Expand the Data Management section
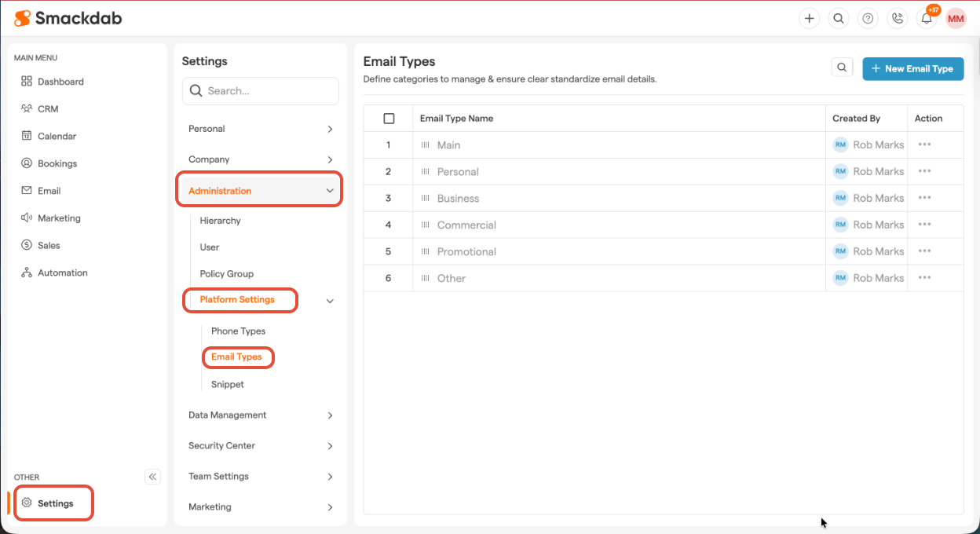980x534 pixels. pos(261,415)
